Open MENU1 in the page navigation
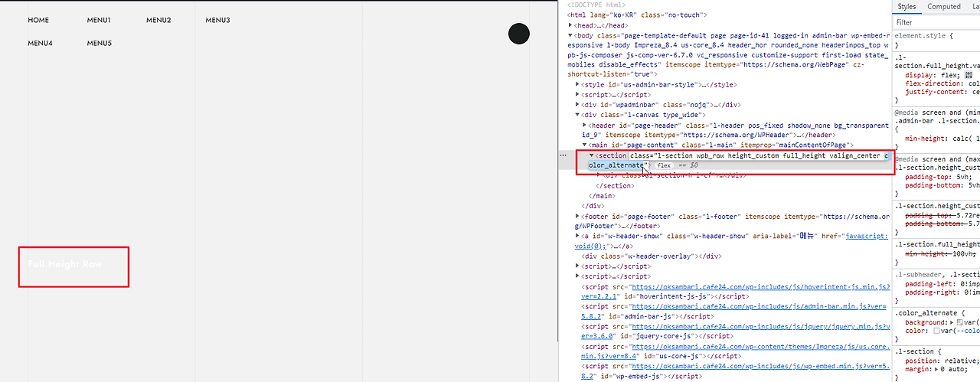Image resolution: width=980 pixels, height=382 pixels. (x=99, y=20)
